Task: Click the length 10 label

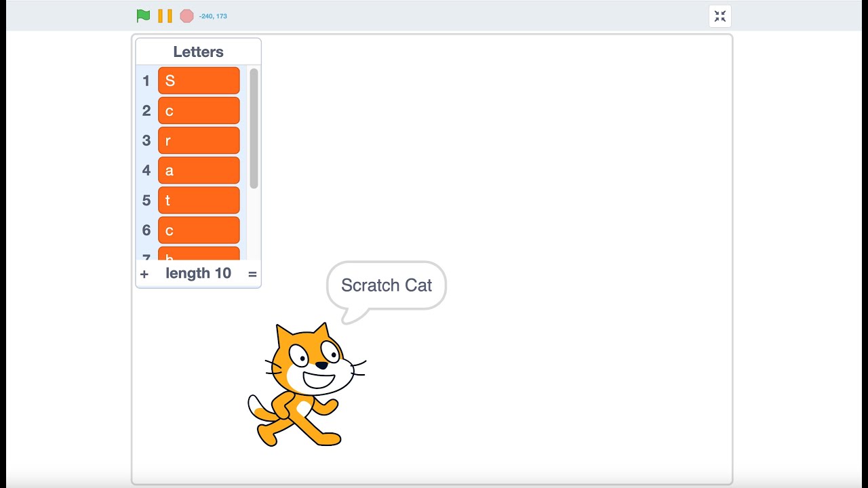Action: coord(198,273)
